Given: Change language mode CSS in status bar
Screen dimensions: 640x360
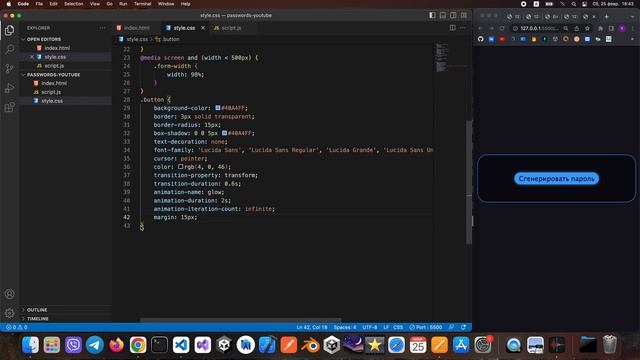Looking at the screenshot, I should click(398, 327).
